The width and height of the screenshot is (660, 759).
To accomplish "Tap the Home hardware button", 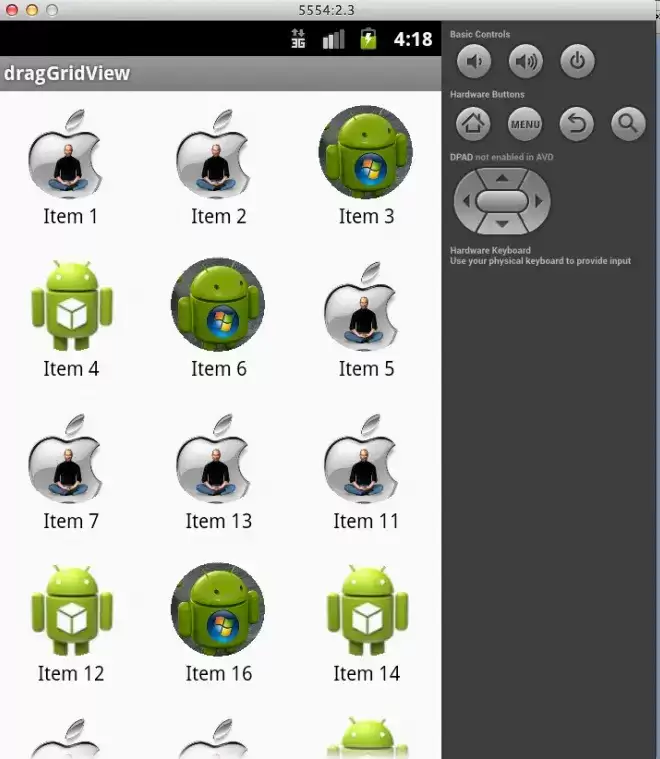I will coord(473,124).
